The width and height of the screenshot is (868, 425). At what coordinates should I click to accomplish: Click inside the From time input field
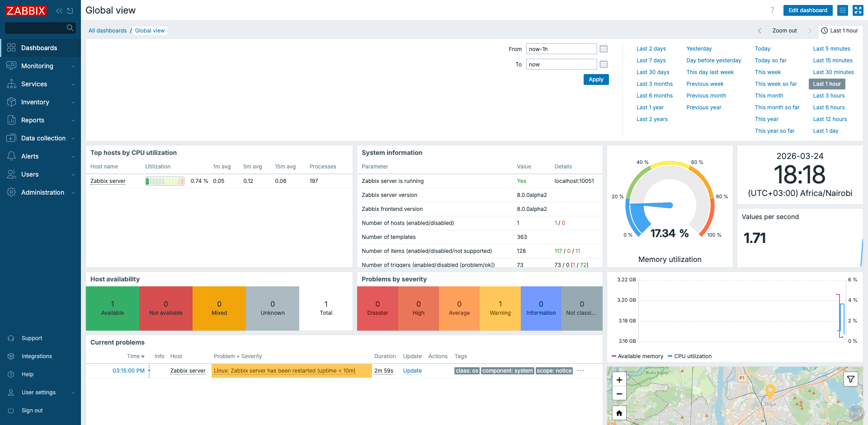[561, 48]
